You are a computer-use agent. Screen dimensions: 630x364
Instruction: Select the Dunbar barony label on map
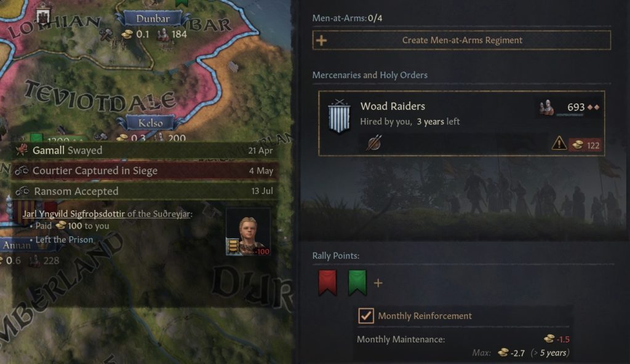pos(153,19)
